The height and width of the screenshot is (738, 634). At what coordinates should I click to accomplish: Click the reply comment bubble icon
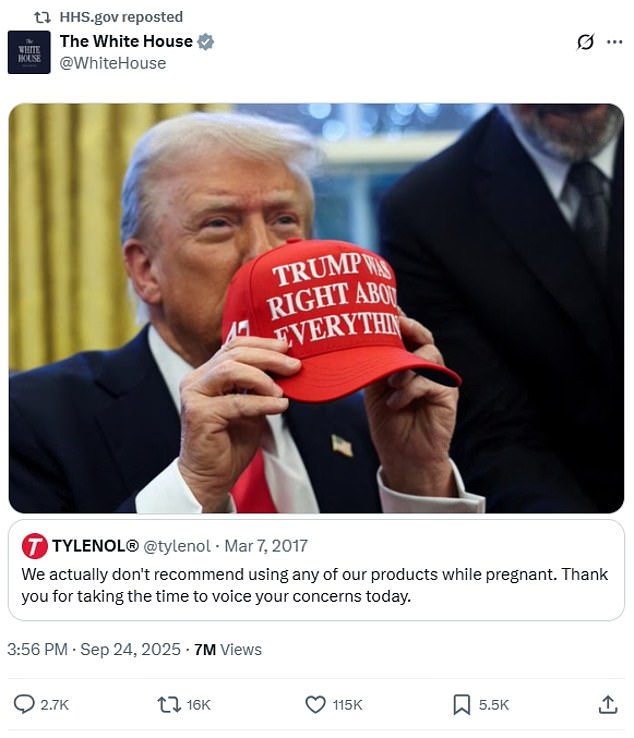point(24,704)
